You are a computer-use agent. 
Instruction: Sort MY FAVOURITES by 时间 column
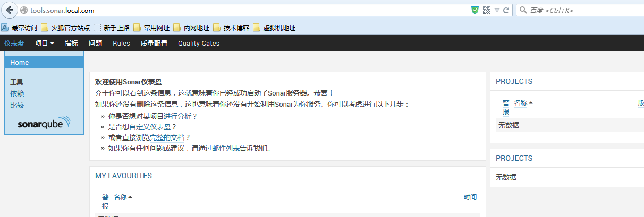click(470, 197)
